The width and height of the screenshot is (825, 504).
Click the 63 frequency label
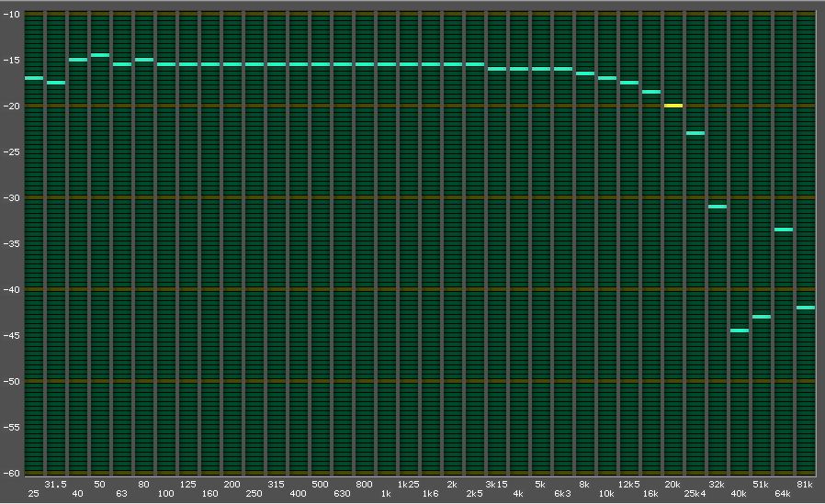(x=121, y=494)
